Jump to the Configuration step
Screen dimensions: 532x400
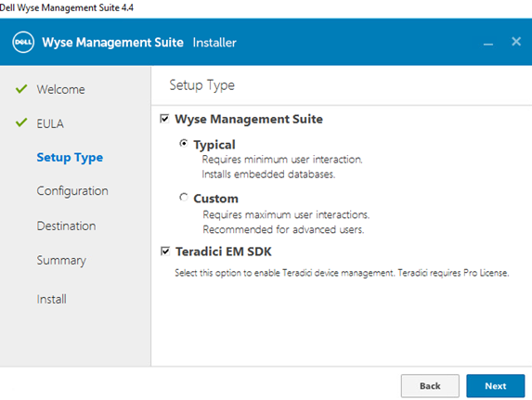point(72,191)
